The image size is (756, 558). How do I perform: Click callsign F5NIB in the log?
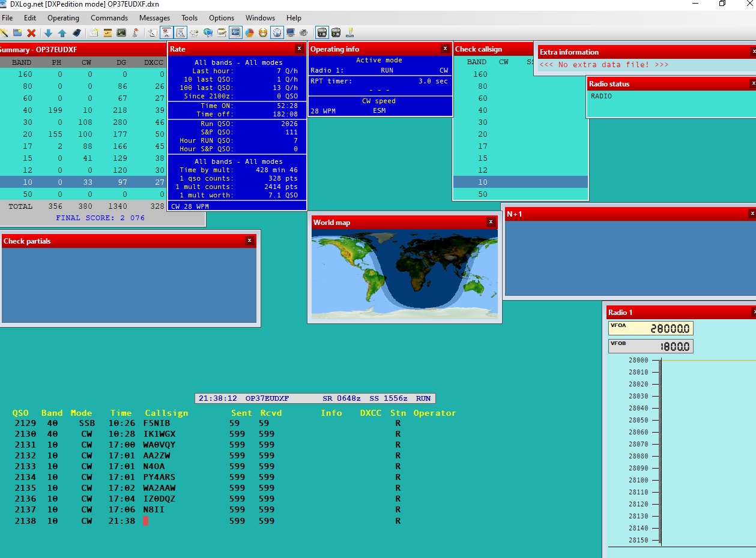click(x=156, y=422)
